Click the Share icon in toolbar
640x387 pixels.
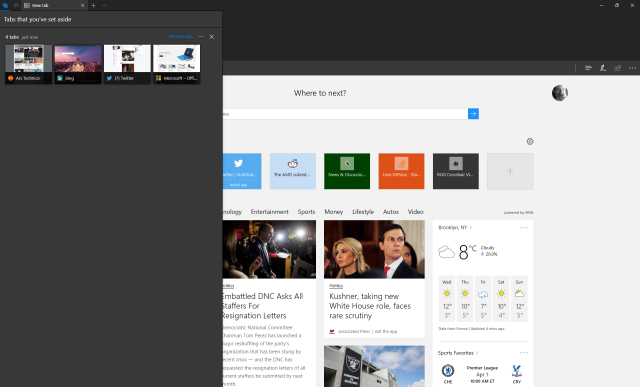(x=618, y=68)
